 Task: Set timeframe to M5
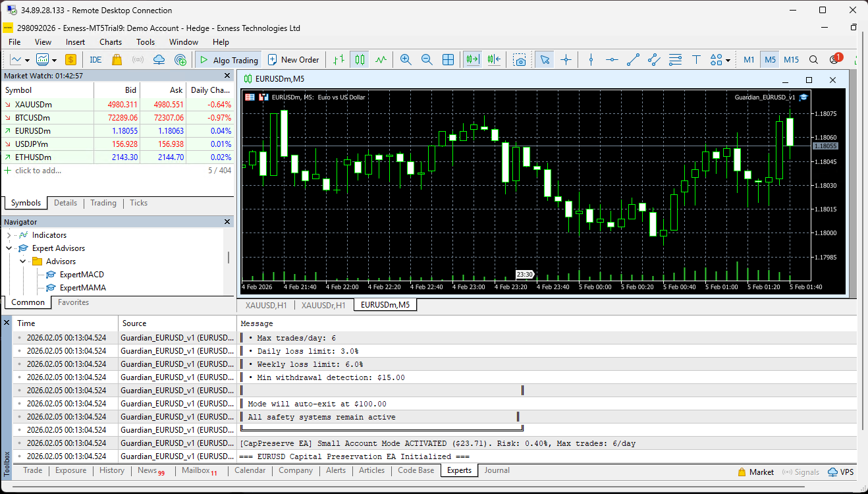(770, 59)
